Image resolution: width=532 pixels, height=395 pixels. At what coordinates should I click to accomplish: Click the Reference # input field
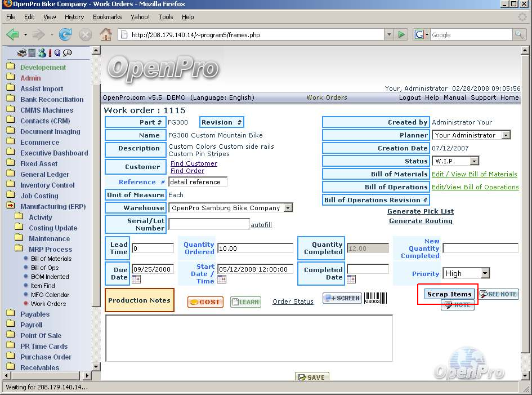tap(198, 182)
